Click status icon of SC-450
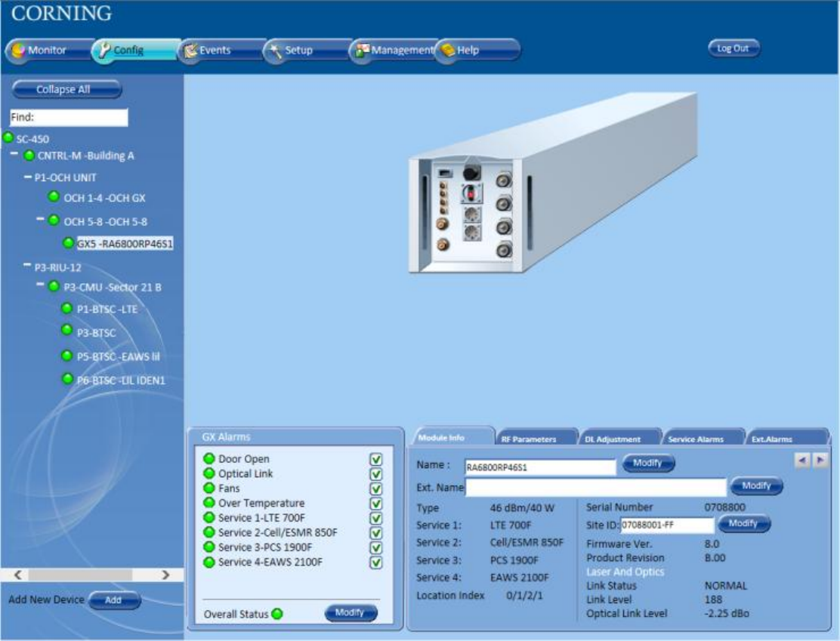Image resolution: width=840 pixels, height=641 pixels. (8, 137)
